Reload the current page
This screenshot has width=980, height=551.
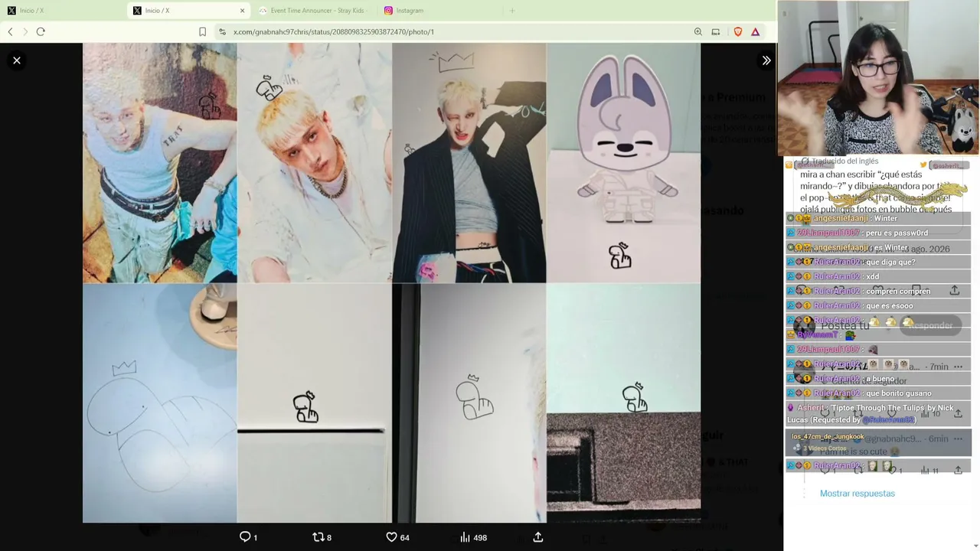pos(41,31)
